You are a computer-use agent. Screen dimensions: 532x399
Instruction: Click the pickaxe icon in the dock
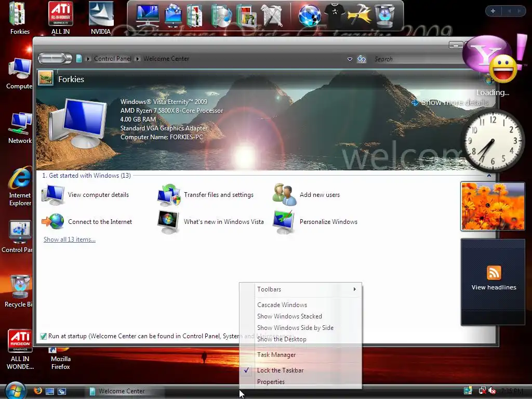(x=358, y=15)
